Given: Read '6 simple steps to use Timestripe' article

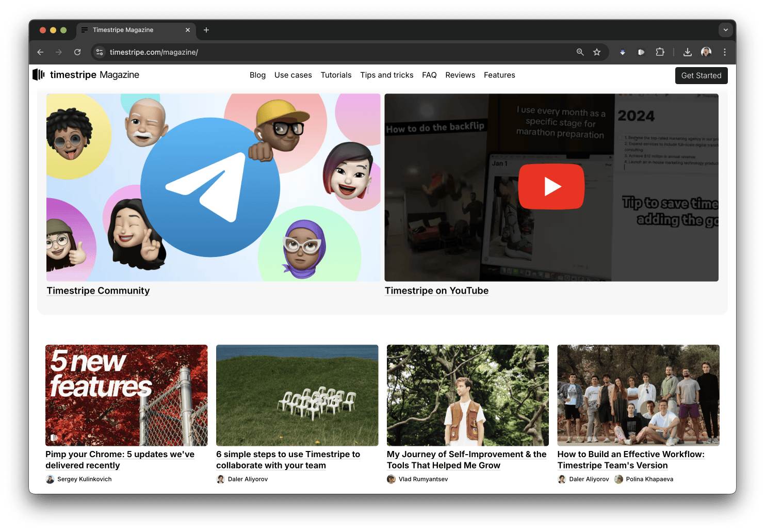Looking at the screenshot, I should (288, 460).
